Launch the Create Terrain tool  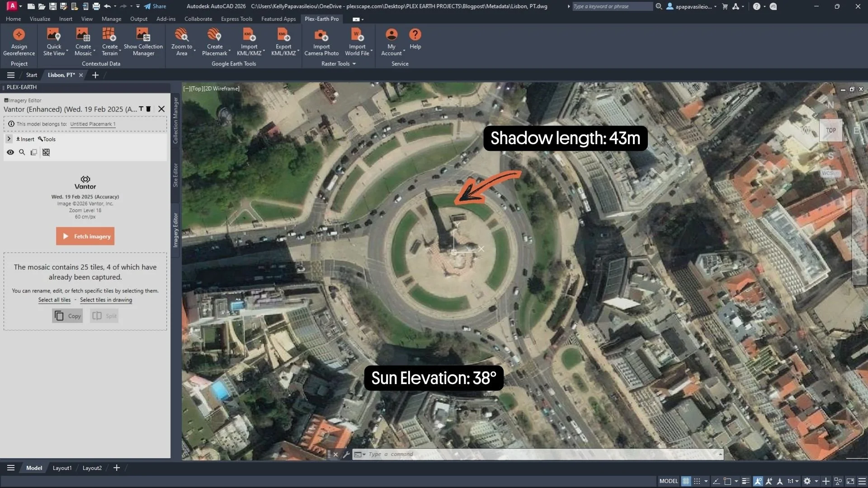pyautogui.click(x=109, y=42)
